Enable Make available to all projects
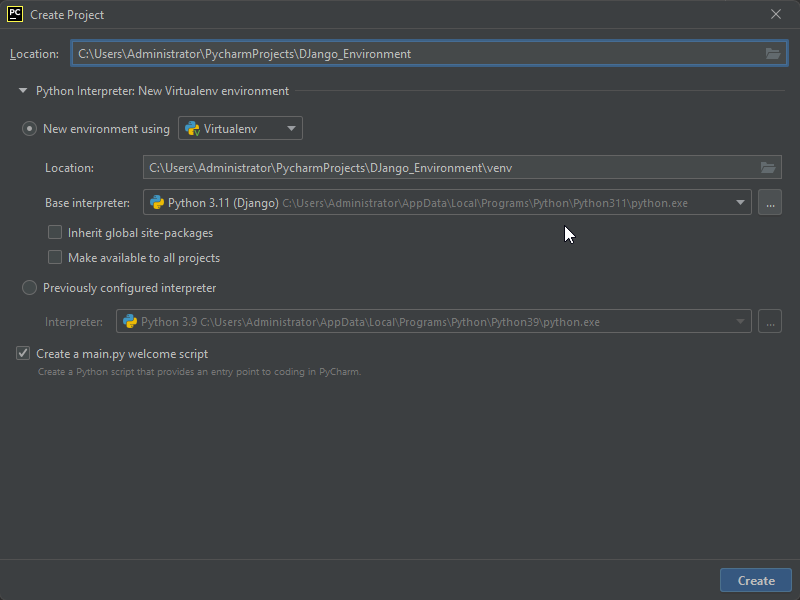 pyautogui.click(x=55, y=257)
